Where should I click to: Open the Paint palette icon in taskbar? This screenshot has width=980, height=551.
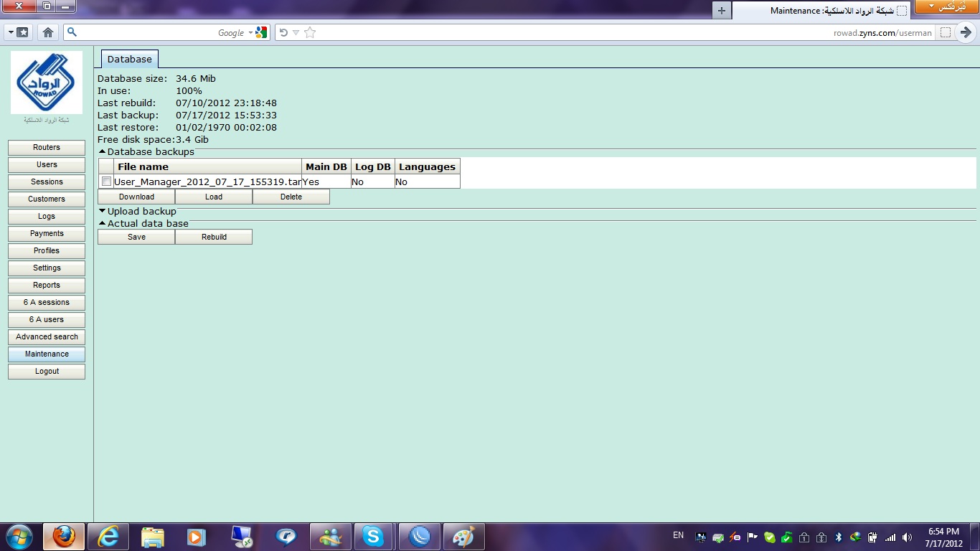coord(463,537)
